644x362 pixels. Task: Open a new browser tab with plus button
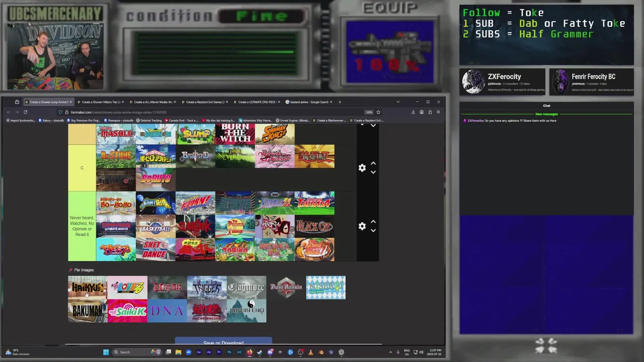click(340, 102)
